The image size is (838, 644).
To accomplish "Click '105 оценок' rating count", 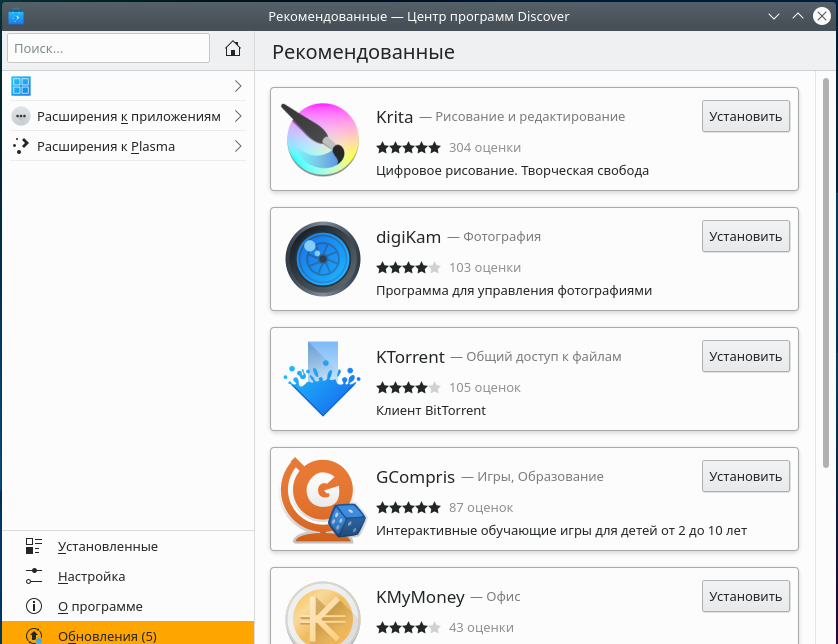I will click(x=485, y=387).
